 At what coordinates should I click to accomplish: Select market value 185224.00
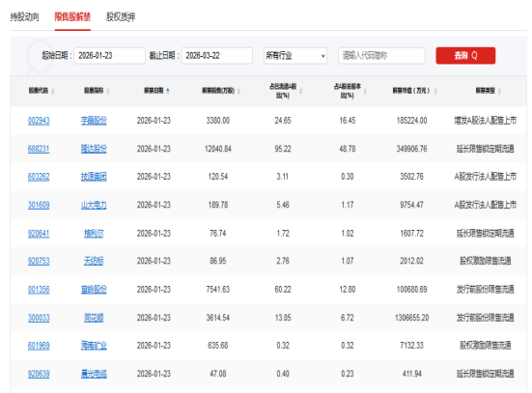412,121
